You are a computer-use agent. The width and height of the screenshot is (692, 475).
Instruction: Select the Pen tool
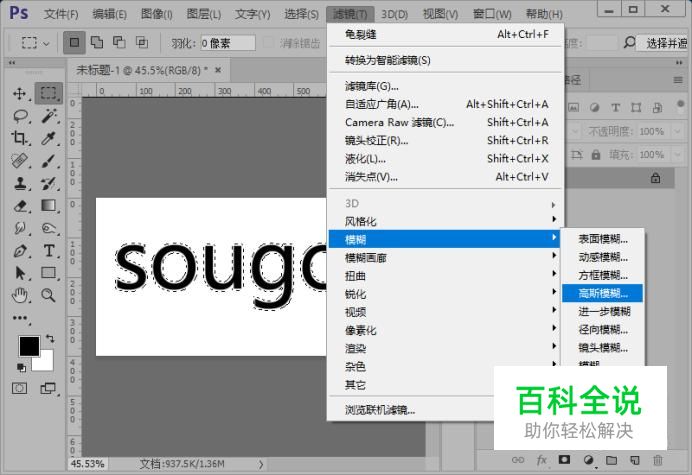[20, 251]
